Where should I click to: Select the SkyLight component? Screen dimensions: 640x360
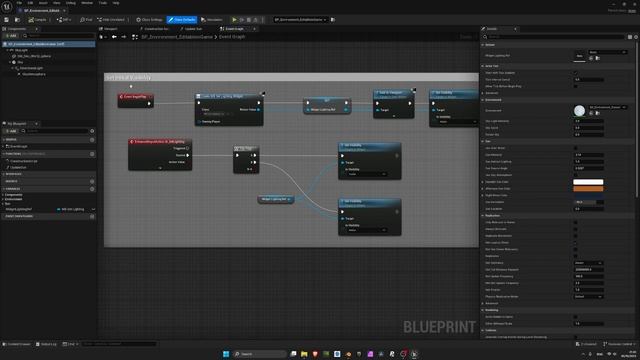pos(21,50)
